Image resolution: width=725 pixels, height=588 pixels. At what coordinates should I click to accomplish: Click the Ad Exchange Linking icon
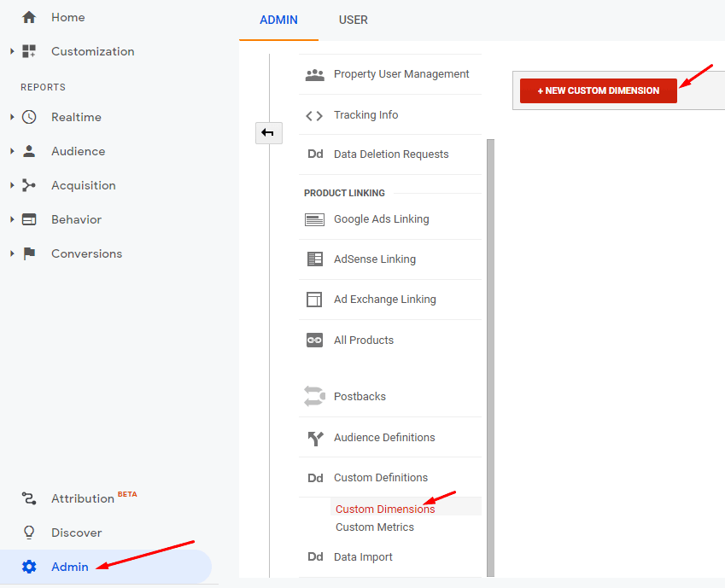point(314,300)
